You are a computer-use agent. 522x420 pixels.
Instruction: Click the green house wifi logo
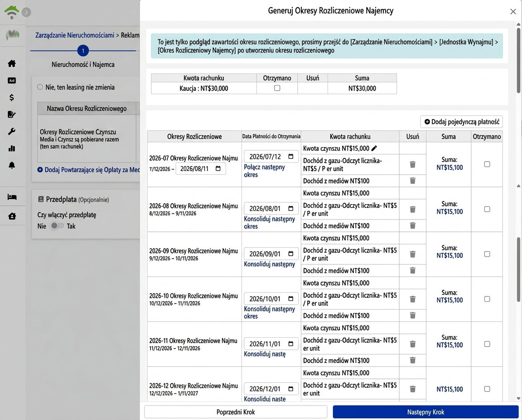(x=12, y=12)
